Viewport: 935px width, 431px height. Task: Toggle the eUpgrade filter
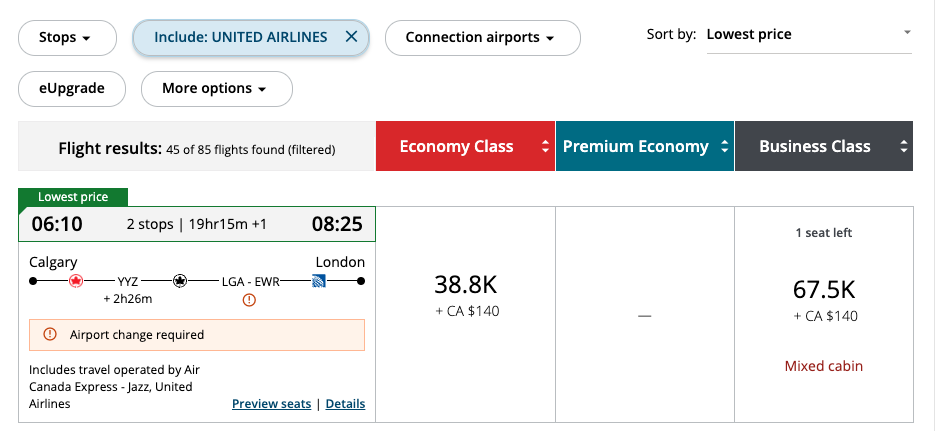pos(72,88)
